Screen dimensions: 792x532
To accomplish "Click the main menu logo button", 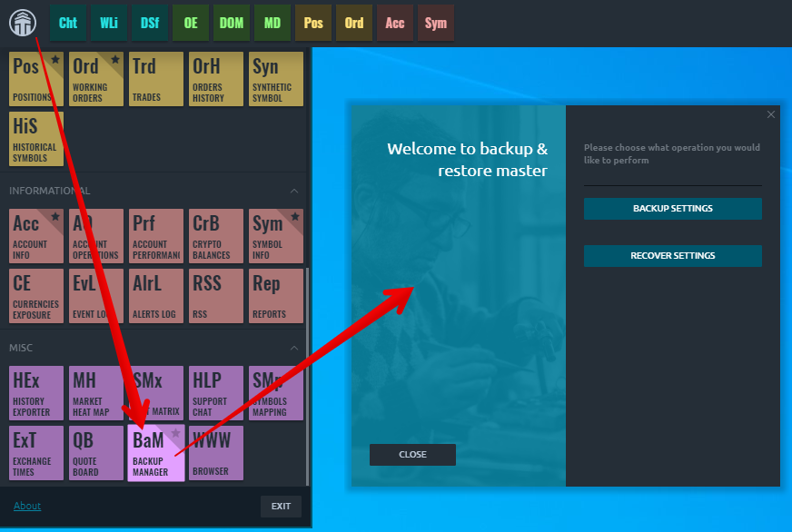I will 23,23.
